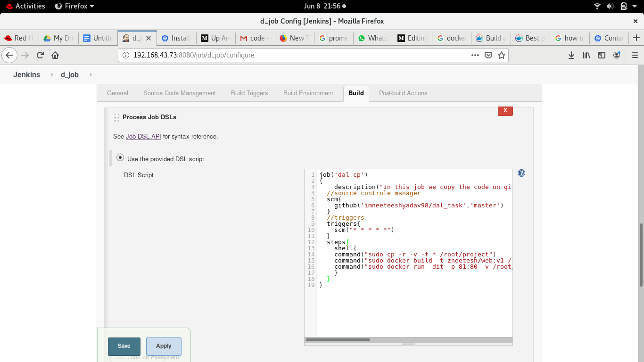Switch to the 'Best p' browser tab
Image resolution: width=644 pixels, height=362 pixels.
coord(531,38)
